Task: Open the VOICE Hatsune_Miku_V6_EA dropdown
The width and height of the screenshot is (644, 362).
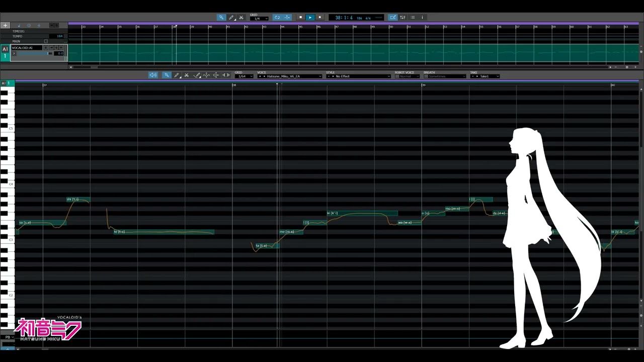Action: [x=289, y=76]
